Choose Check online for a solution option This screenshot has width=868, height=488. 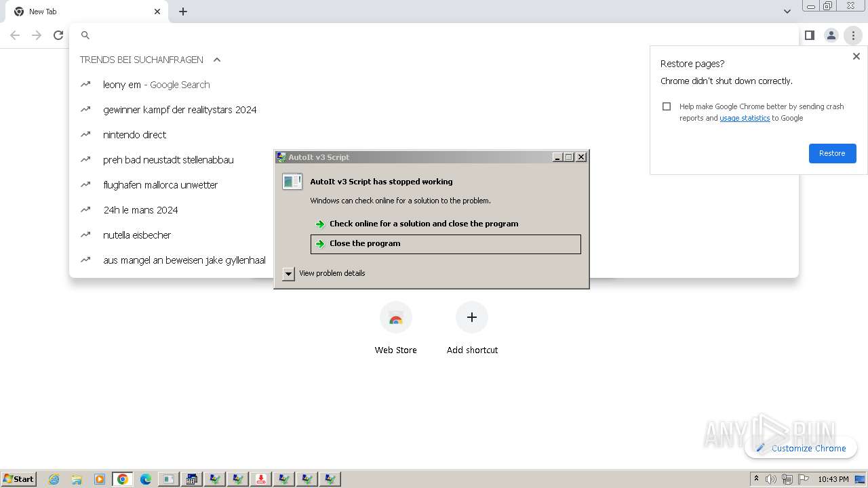[446, 224]
